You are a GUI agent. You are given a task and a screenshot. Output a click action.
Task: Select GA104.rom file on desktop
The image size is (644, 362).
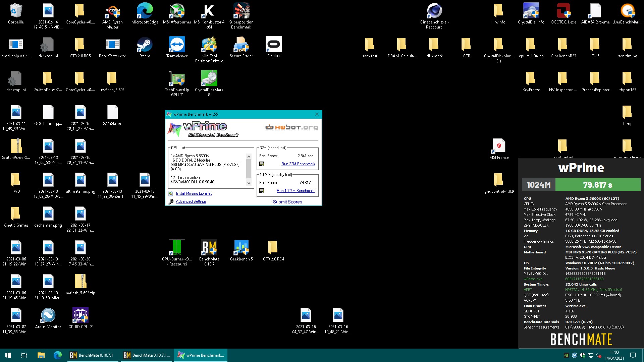112,115
